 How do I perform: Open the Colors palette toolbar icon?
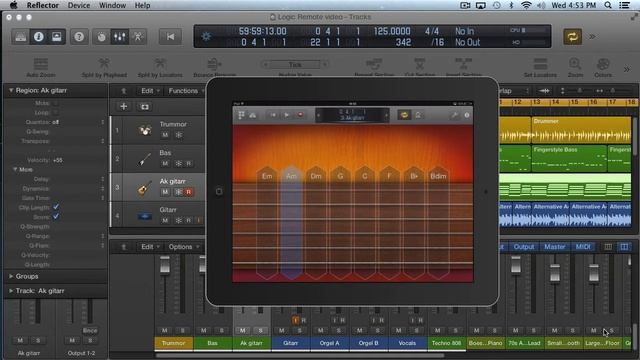603,64
